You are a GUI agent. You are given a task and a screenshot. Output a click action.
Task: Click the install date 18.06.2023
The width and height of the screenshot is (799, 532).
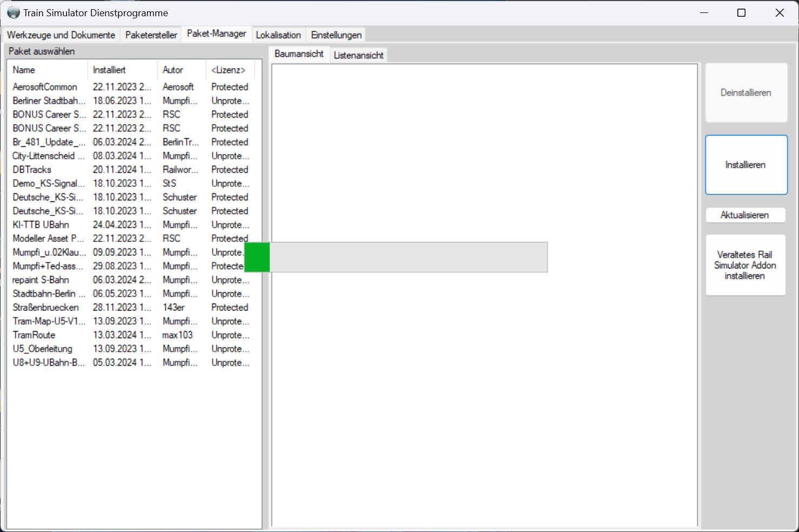[x=122, y=101]
